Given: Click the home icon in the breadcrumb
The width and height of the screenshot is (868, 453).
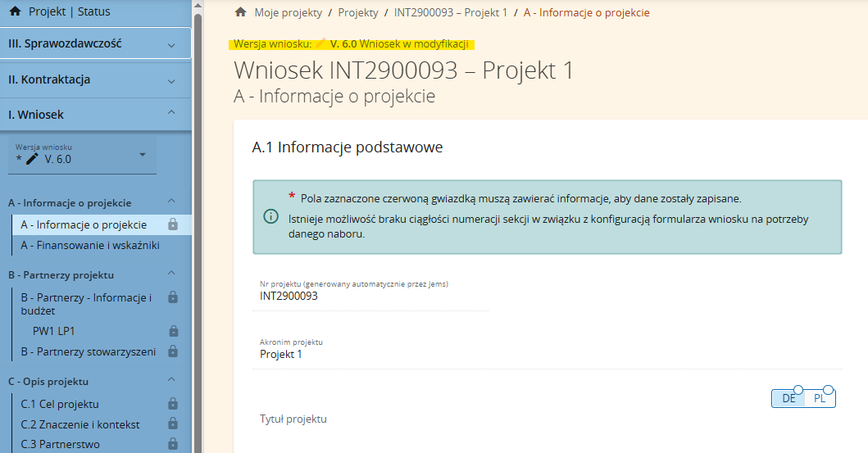Looking at the screenshot, I should 240,12.
